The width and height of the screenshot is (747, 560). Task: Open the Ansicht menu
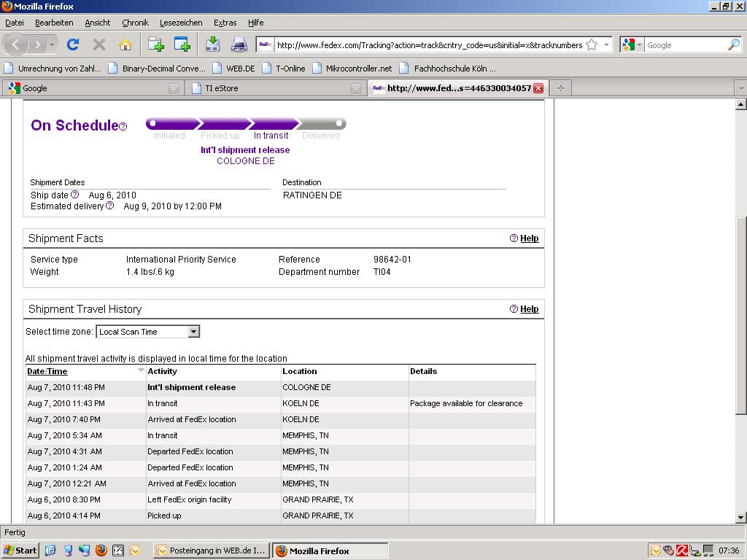(x=97, y=23)
